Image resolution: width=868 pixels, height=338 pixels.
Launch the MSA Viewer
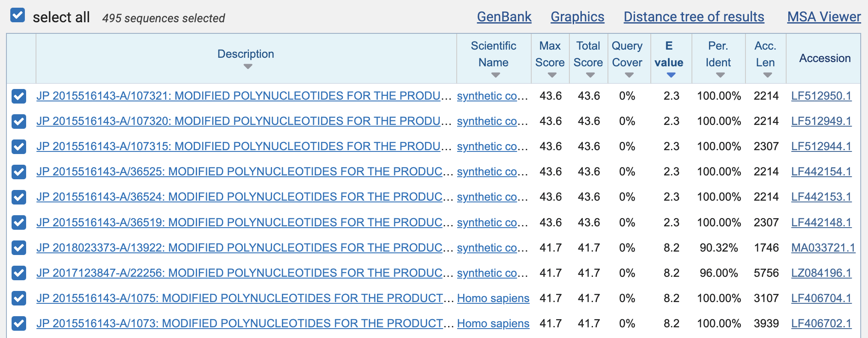823,17
